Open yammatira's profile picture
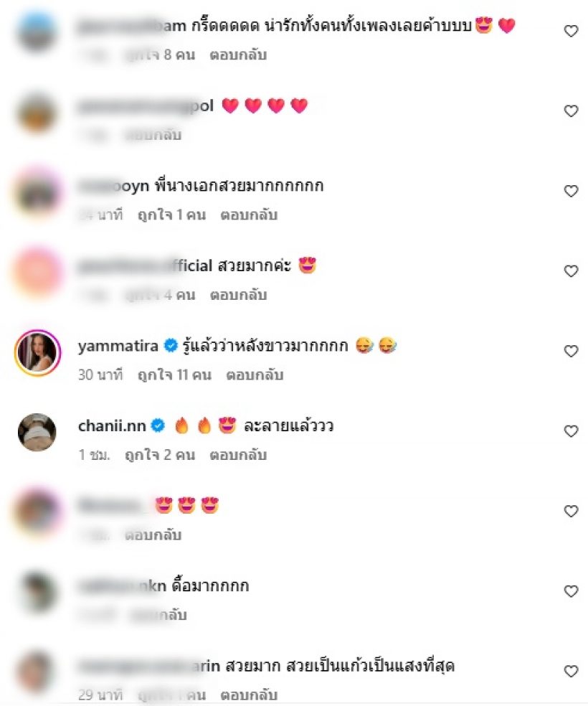 click(x=37, y=352)
